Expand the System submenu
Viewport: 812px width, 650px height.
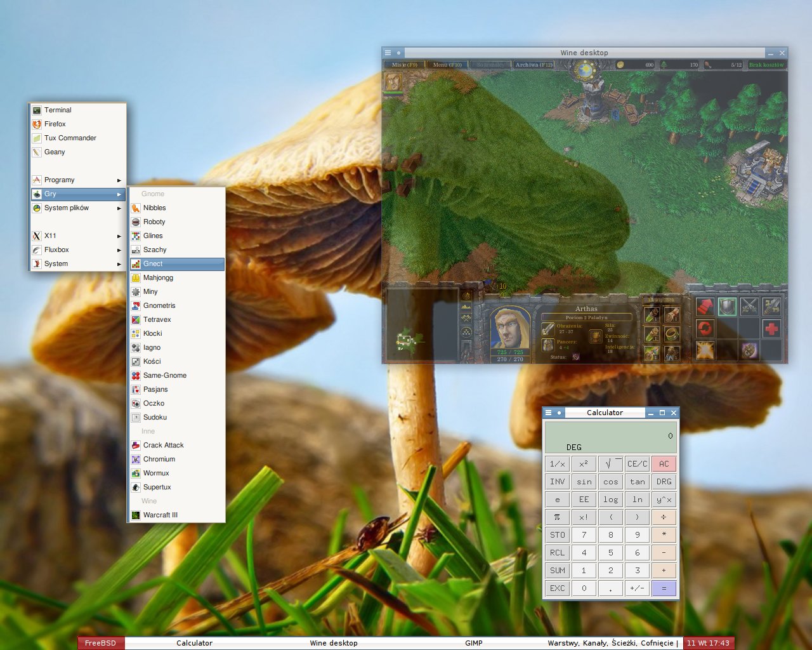77,263
